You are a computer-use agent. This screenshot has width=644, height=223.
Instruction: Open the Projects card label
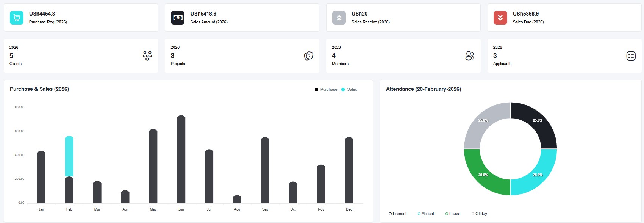(178, 64)
